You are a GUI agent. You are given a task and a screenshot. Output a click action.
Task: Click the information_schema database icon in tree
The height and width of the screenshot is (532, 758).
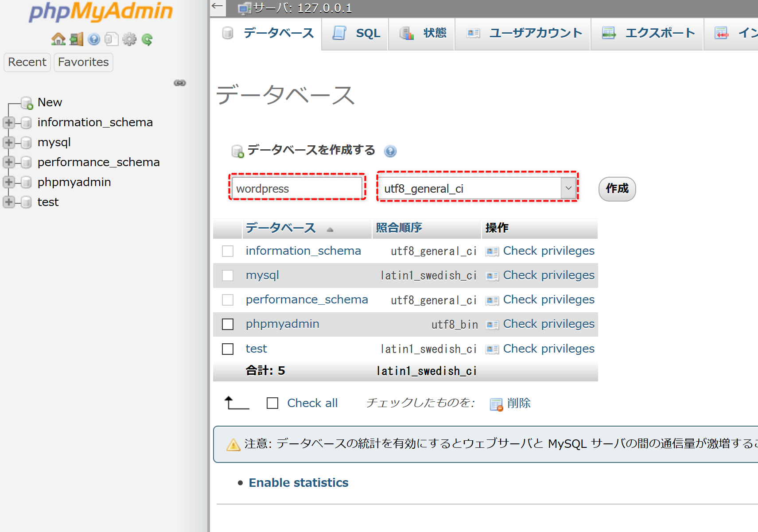tap(26, 122)
